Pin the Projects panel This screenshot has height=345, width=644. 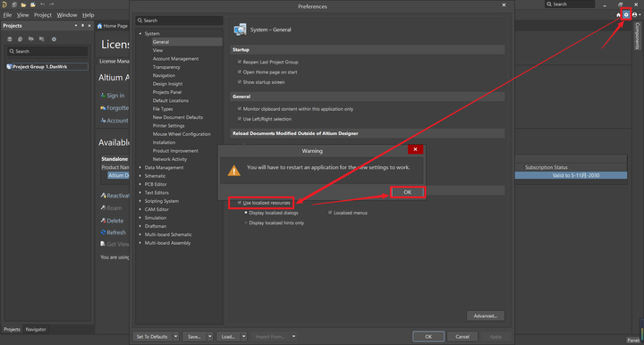click(82, 25)
